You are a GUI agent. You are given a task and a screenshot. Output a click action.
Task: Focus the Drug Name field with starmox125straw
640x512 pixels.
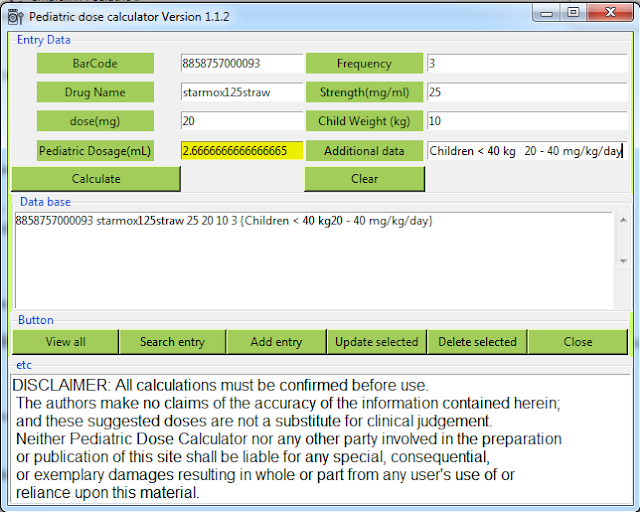(242, 92)
